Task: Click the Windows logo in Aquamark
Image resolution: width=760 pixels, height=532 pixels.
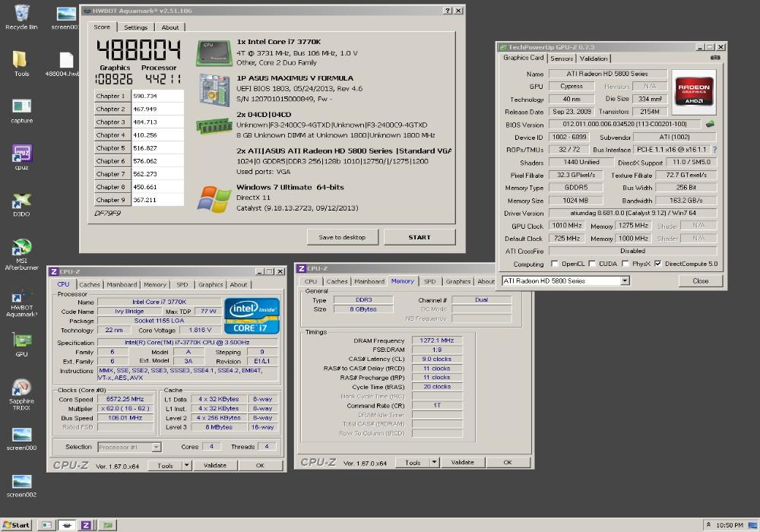Action: (x=214, y=198)
